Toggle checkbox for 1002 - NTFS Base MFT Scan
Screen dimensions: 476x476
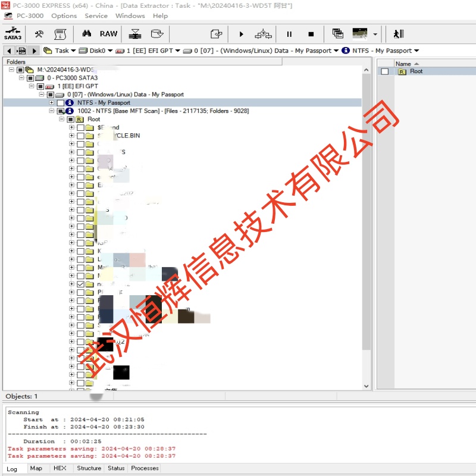click(x=61, y=111)
